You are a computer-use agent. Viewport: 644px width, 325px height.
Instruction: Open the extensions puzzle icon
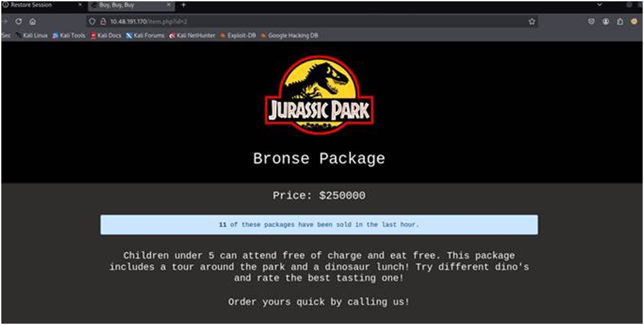coord(620,22)
